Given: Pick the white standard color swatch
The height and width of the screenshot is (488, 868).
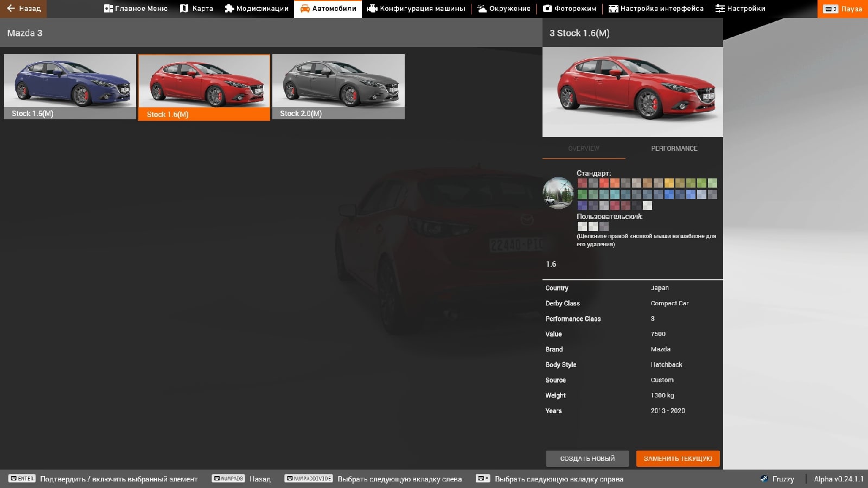Looking at the screenshot, I should [x=647, y=206].
